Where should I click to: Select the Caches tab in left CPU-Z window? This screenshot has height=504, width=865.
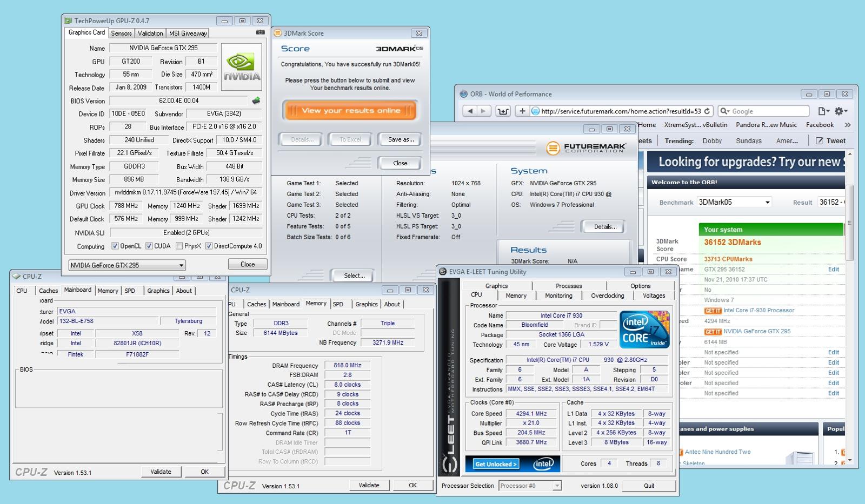pyautogui.click(x=48, y=291)
